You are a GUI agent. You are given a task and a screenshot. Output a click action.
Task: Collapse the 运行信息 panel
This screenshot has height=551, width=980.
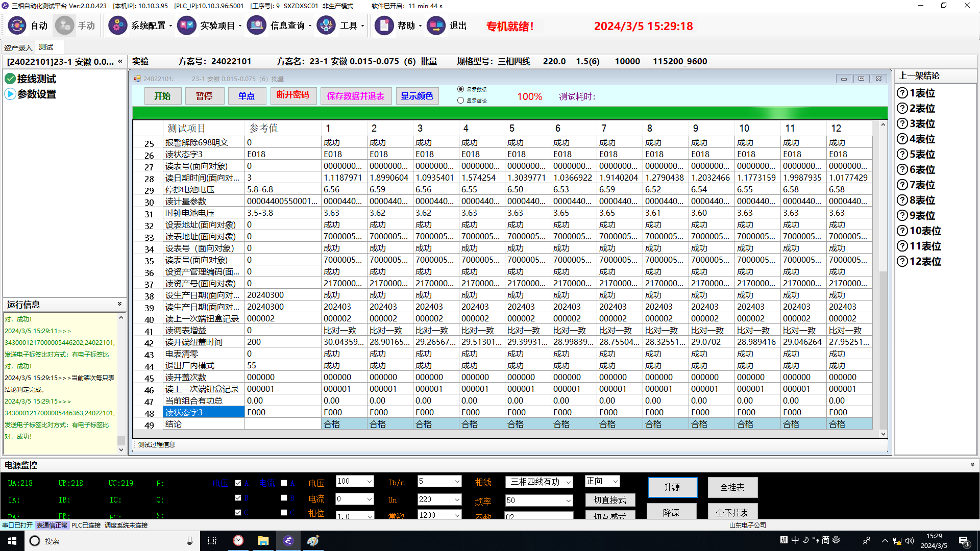click(119, 304)
